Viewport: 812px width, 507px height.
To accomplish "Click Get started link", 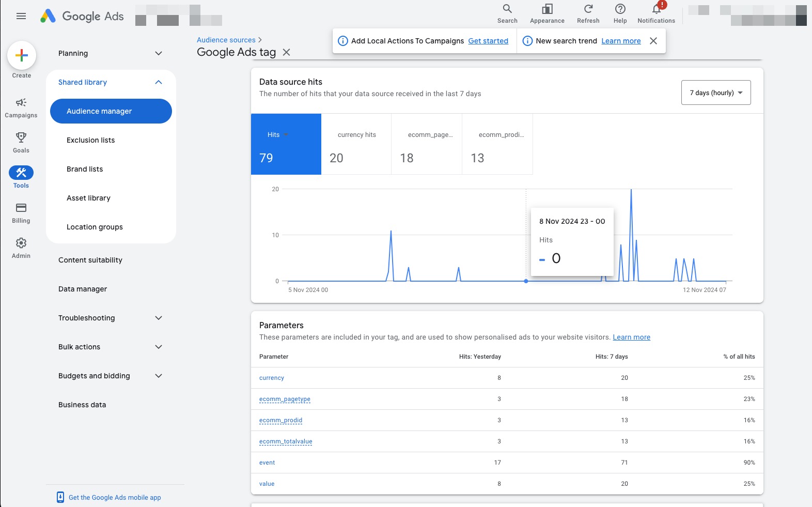I will click(x=488, y=41).
